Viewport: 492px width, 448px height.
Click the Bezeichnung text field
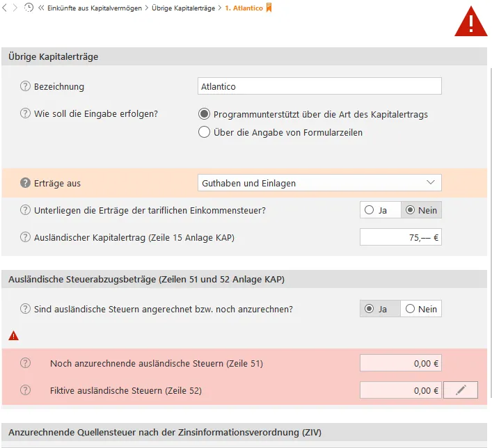pos(319,86)
